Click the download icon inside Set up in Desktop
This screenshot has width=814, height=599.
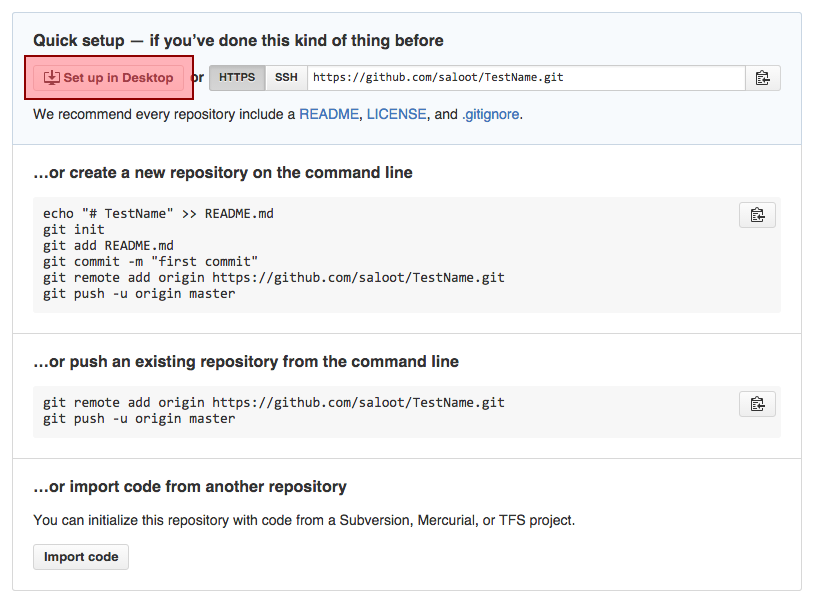coord(51,76)
